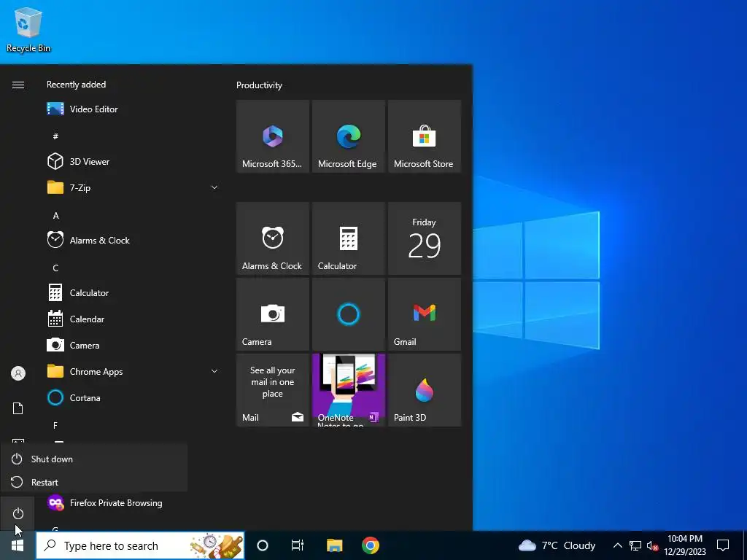Open the Cortana tile with blue ring
The image size is (747, 560).
coord(348,314)
